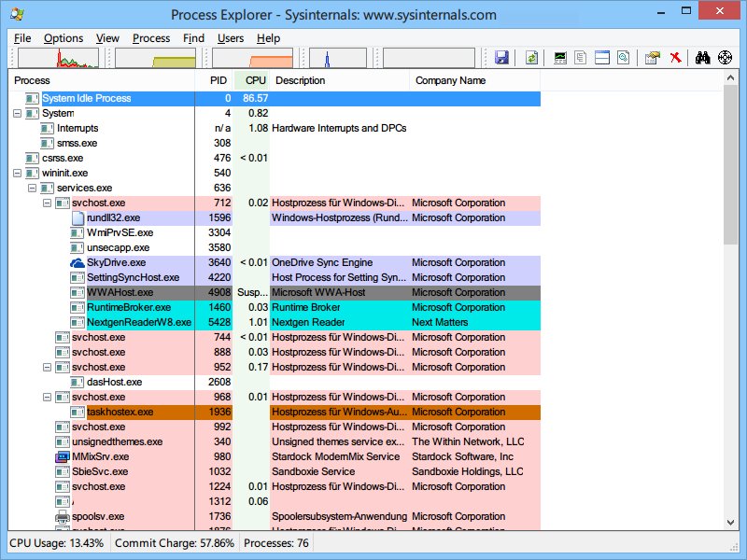Select the WmiPrvSE.exe process
Image resolution: width=747 pixels, height=560 pixels.
point(120,232)
